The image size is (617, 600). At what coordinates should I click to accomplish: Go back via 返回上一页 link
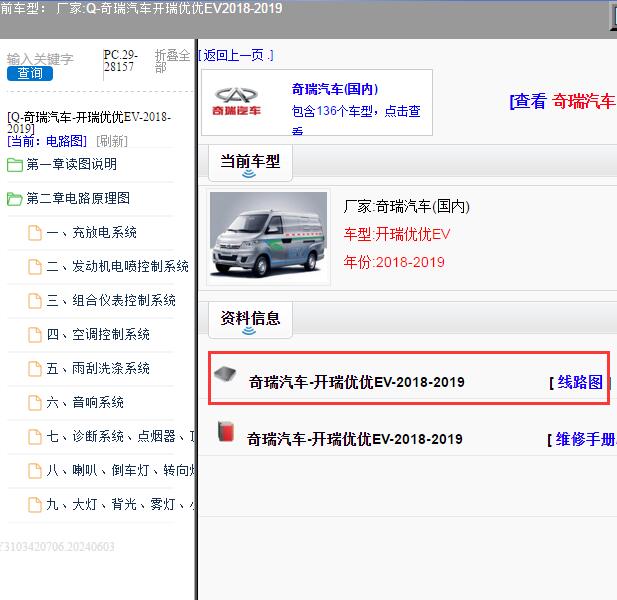[235, 55]
